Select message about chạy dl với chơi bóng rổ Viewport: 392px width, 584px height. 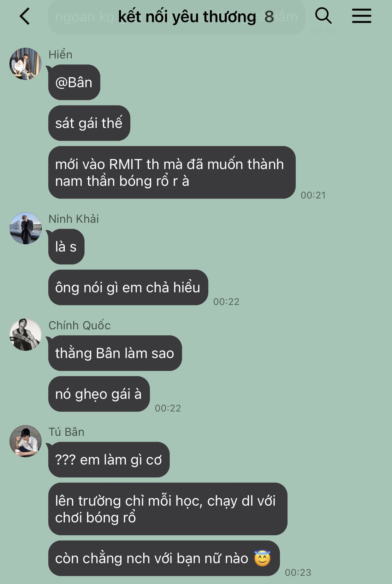point(168,509)
